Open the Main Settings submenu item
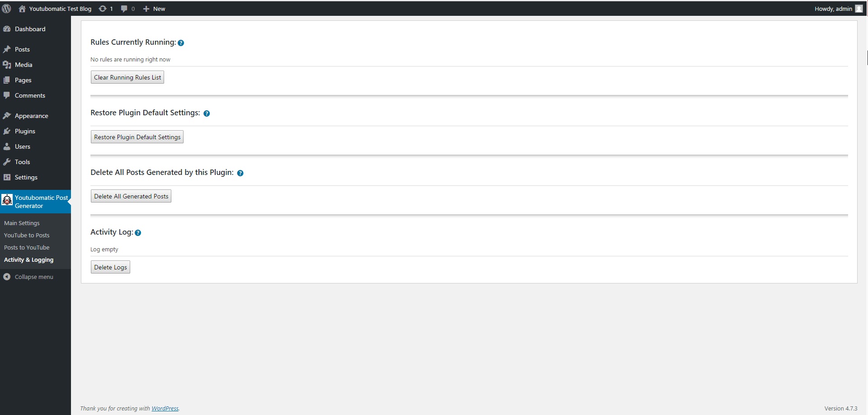Image resolution: width=868 pixels, height=415 pixels. pos(22,223)
